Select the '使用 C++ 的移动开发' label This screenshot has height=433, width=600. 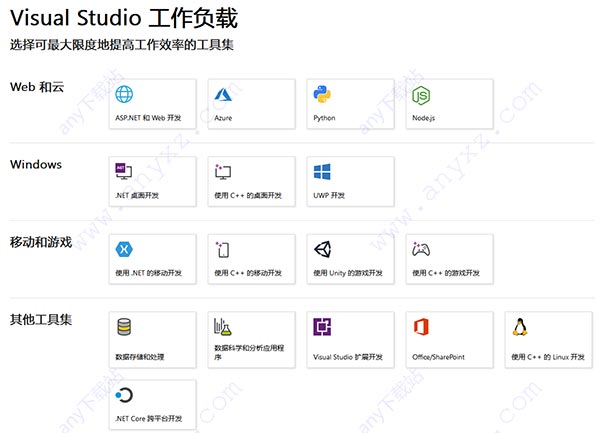click(x=248, y=273)
